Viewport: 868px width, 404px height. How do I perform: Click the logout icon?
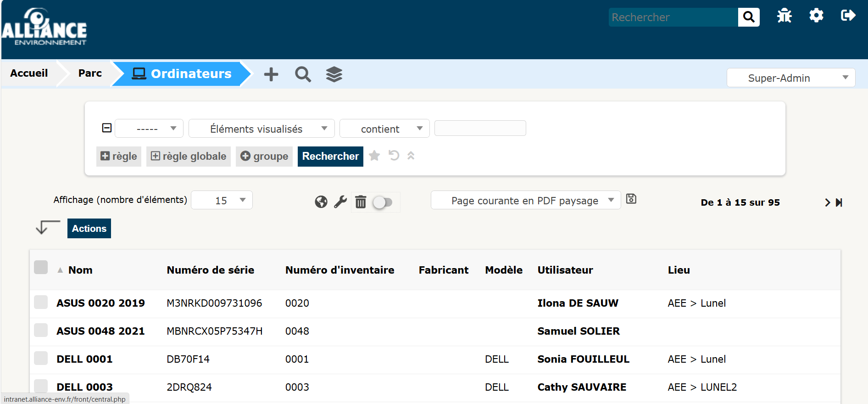point(848,16)
